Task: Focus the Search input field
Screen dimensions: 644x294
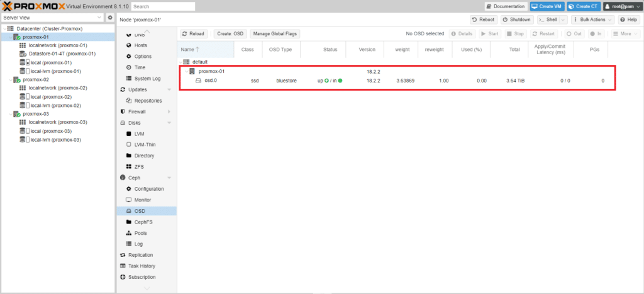Action: (x=164, y=6)
